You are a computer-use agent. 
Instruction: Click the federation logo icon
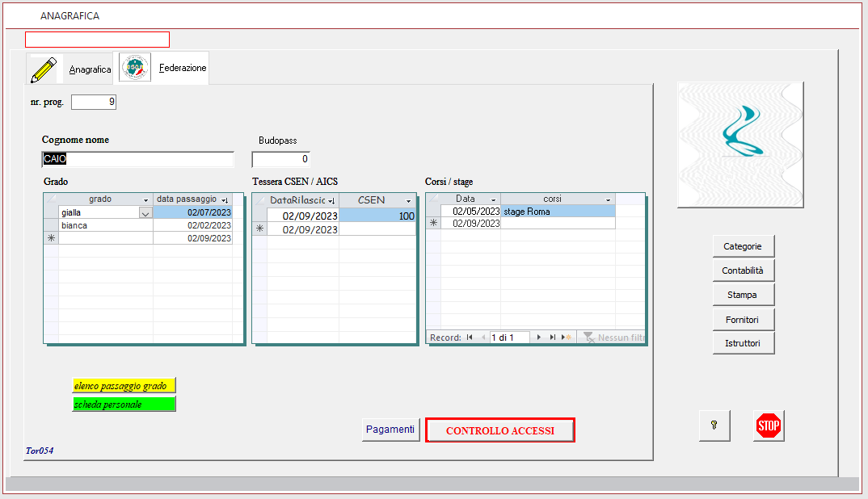pyautogui.click(x=135, y=68)
